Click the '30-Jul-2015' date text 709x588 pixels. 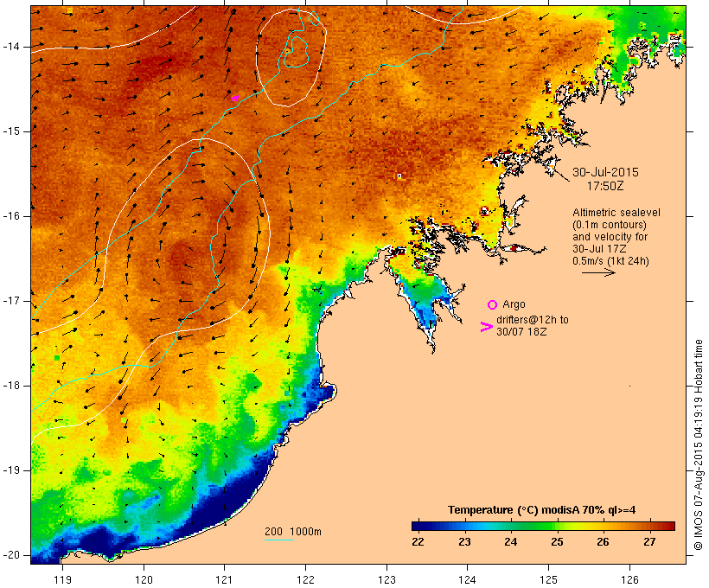tap(605, 172)
